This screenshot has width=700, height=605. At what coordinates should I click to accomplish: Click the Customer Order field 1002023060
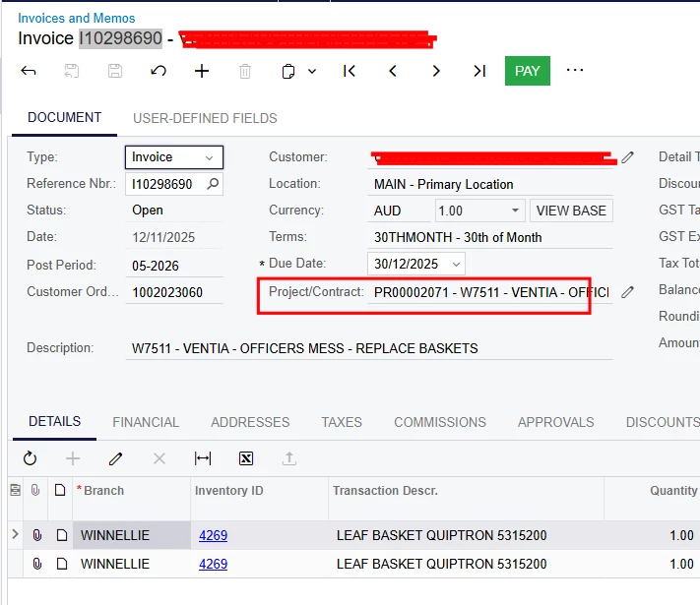tap(174, 292)
